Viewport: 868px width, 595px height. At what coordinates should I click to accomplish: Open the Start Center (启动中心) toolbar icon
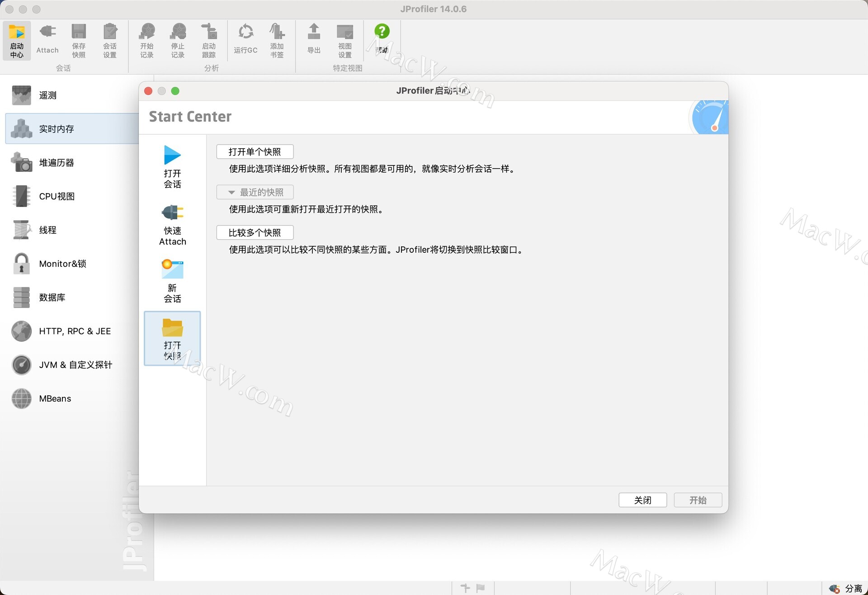17,41
